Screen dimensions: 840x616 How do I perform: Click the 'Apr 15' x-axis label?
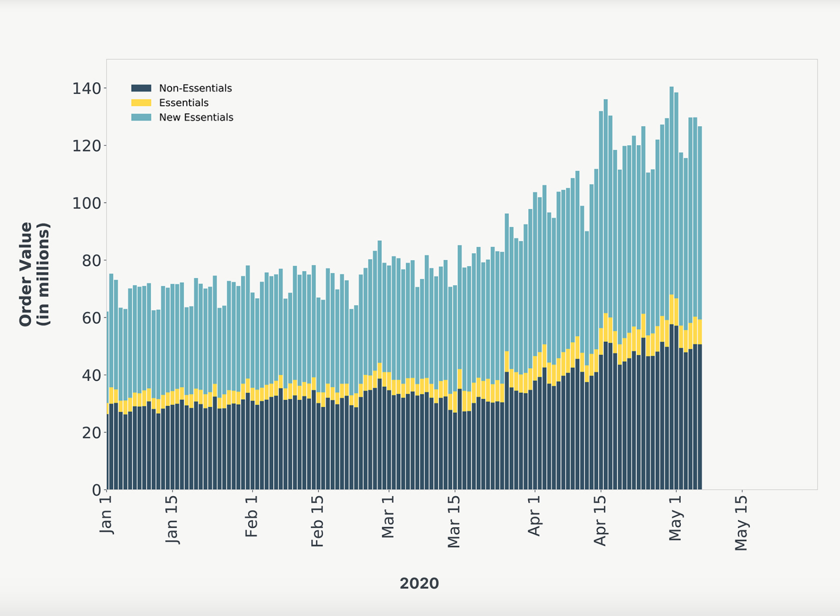click(x=600, y=520)
